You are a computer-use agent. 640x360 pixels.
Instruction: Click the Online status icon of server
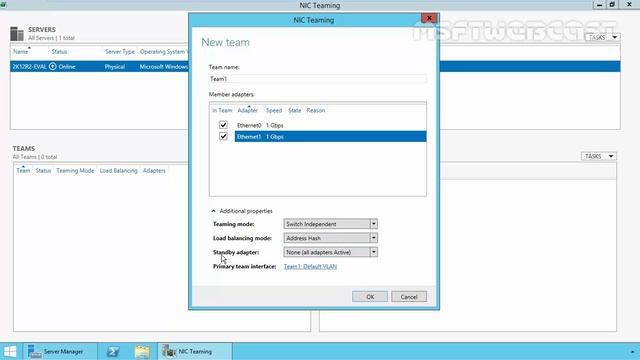53,67
